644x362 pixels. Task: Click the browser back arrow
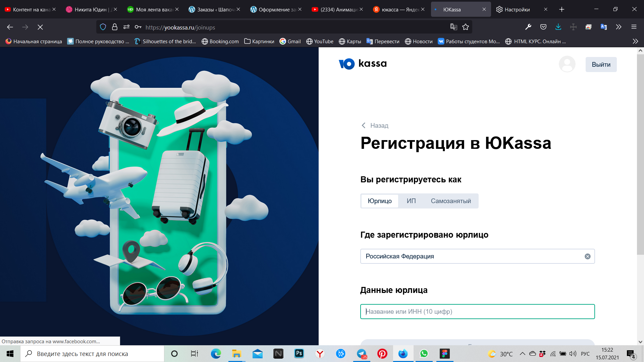tap(10, 27)
